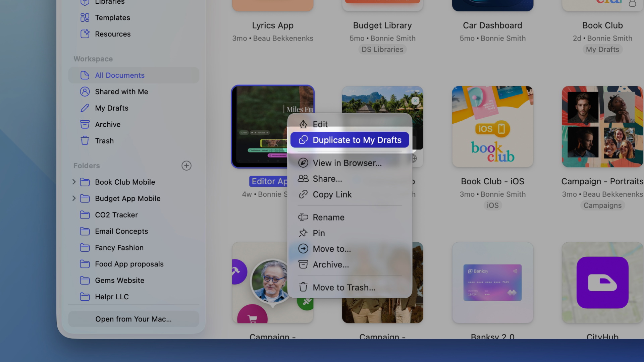Choose Edit from the context menu

pyautogui.click(x=350, y=124)
